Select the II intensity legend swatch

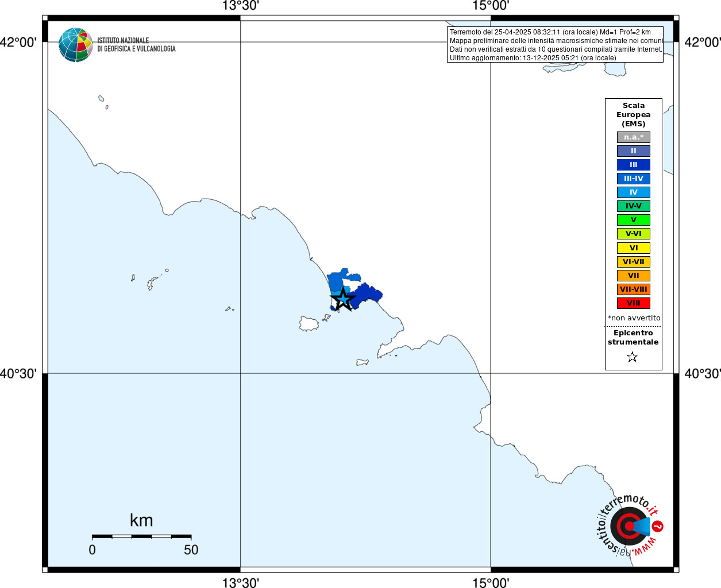(x=634, y=151)
